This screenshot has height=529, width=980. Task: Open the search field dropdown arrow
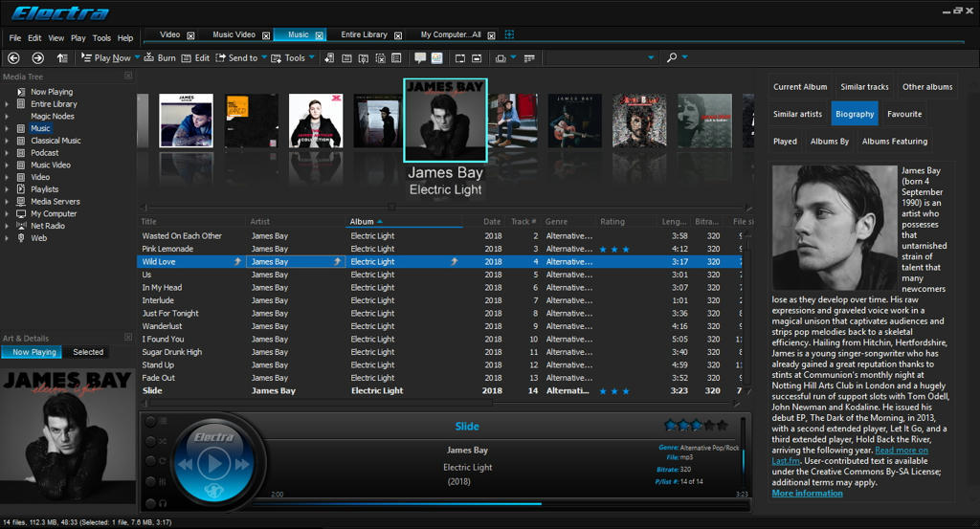(651, 57)
